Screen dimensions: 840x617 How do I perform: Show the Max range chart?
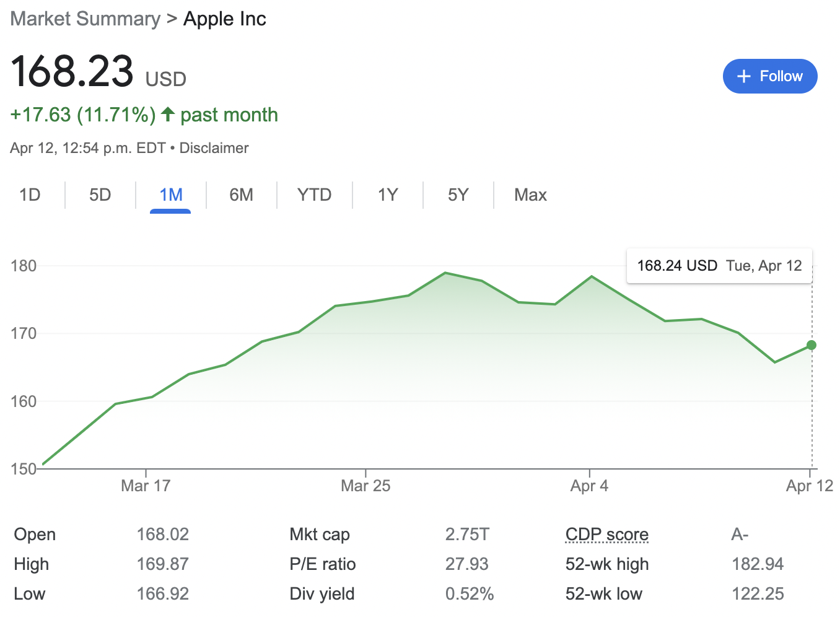[x=530, y=195]
